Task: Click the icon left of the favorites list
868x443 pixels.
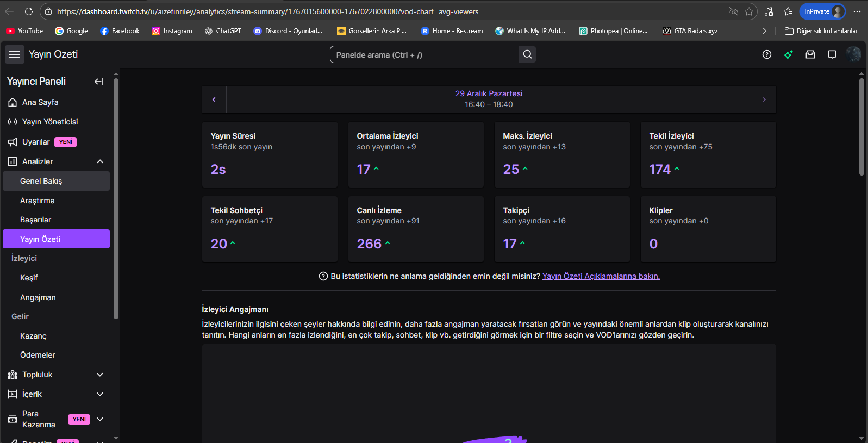Action: pos(769,11)
